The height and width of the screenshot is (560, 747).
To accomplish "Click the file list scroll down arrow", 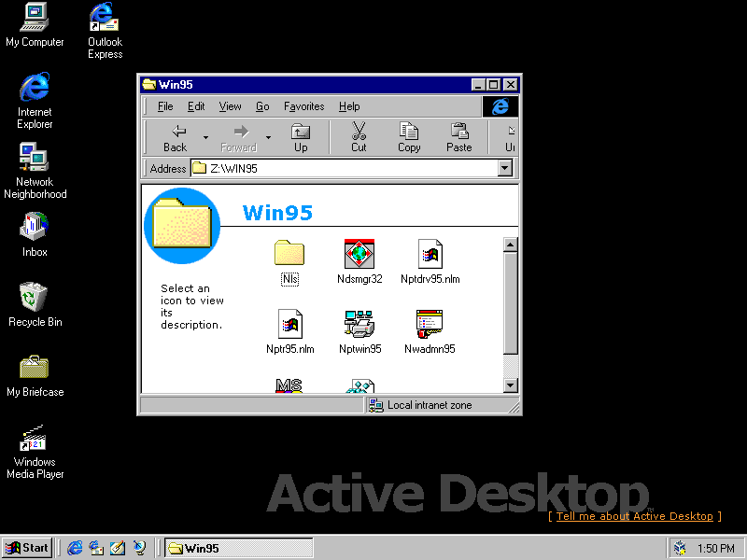I will point(510,385).
